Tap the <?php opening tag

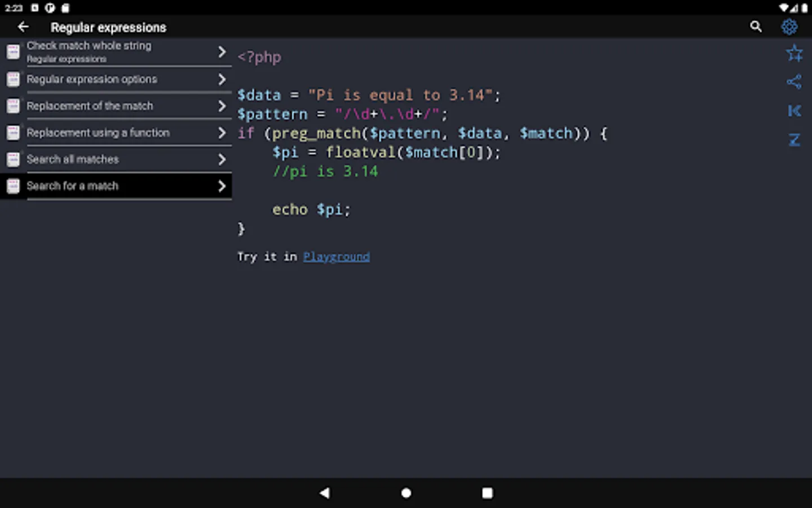point(259,57)
